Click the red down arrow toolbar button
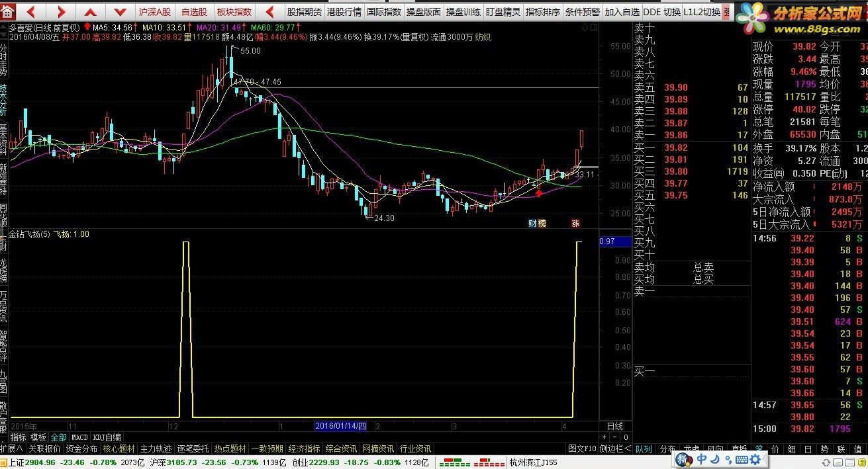The image size is (868, 469). tap(120, 12)
